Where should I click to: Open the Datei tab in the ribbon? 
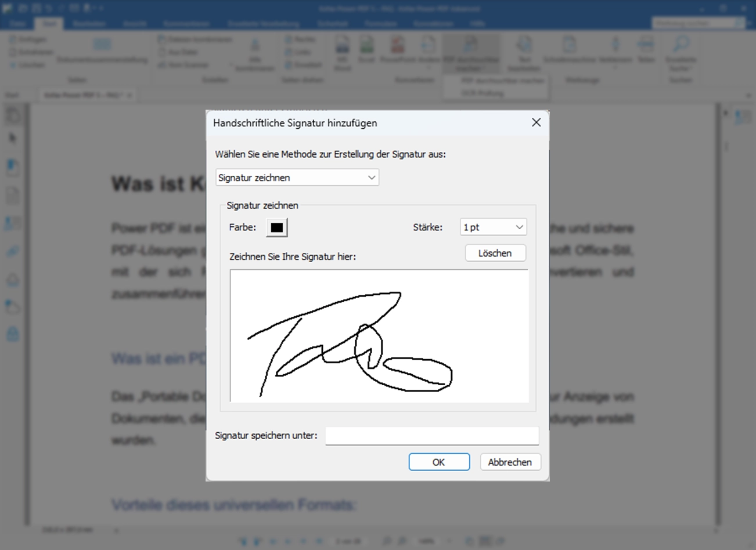point(17,24)
